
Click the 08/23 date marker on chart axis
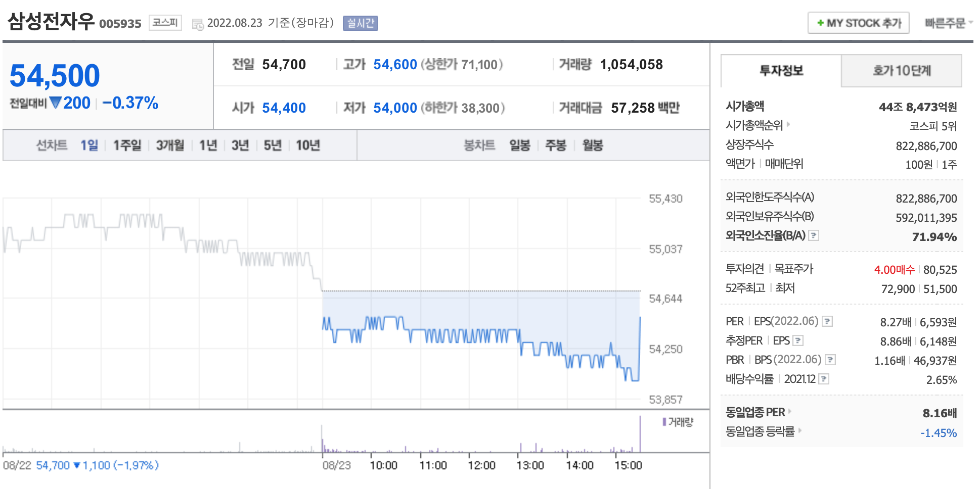(x=337, y=465)
